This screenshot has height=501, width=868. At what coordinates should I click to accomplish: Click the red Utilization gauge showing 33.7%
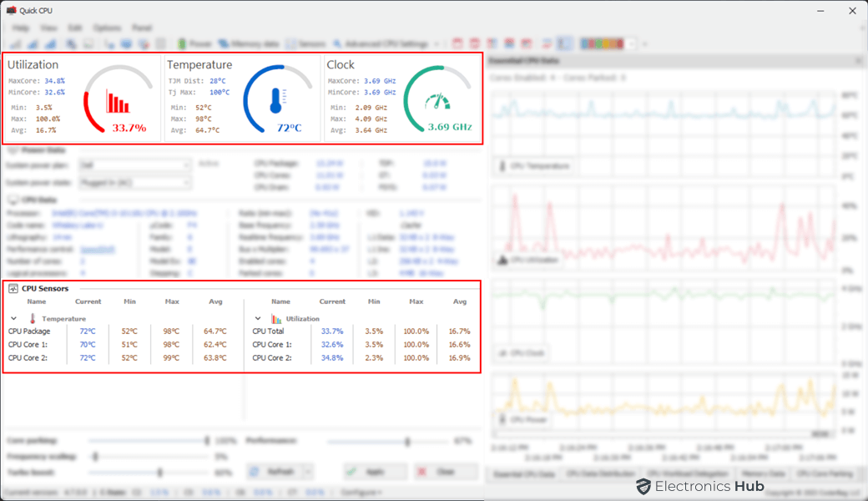pyautogui.click(x=118, y=100)
